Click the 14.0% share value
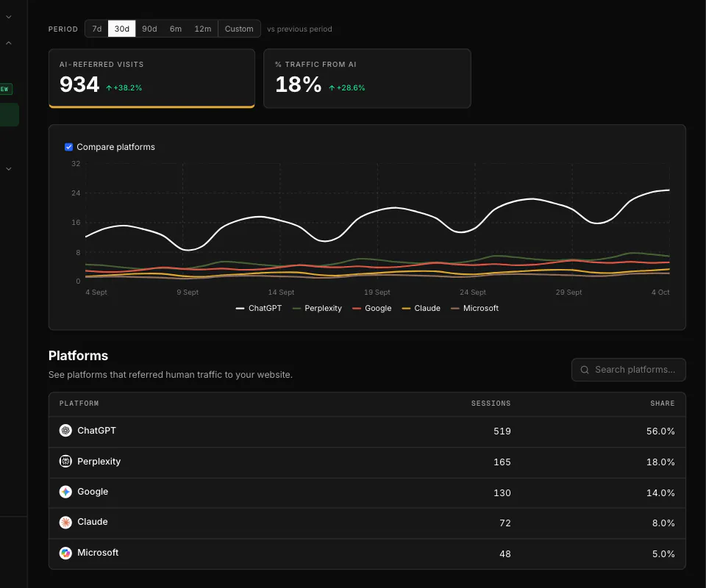Image resolution: width=706 pixels, height=588 pixels. tap(660, 492)
